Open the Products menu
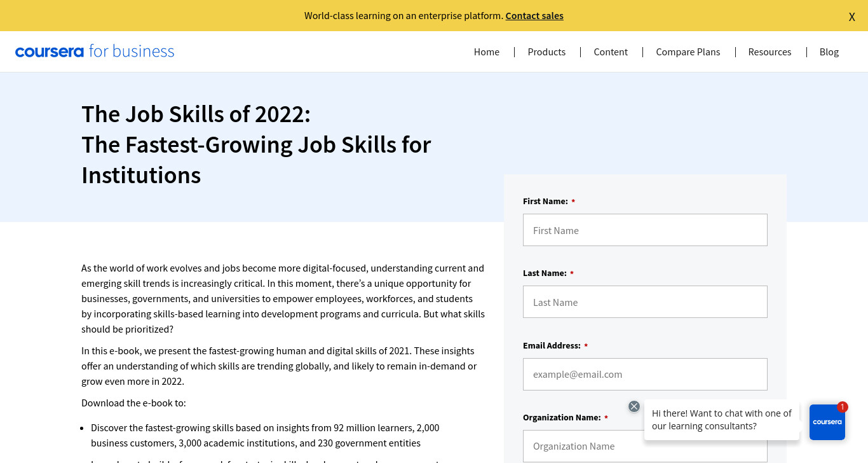The height and width of the screenshot is (463, 868). click(546, 52)
